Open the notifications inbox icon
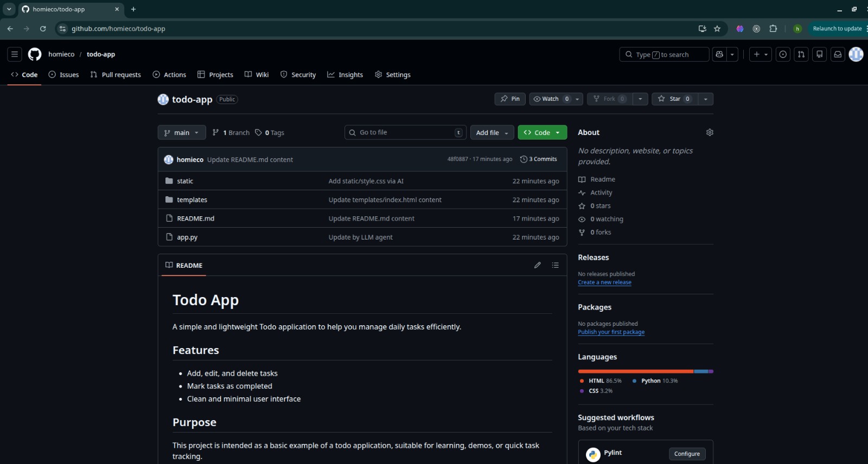 click(x=838, y=54)
